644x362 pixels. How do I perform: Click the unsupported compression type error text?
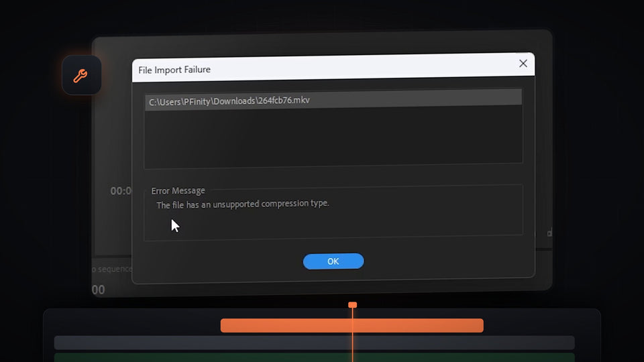(243, 204)
